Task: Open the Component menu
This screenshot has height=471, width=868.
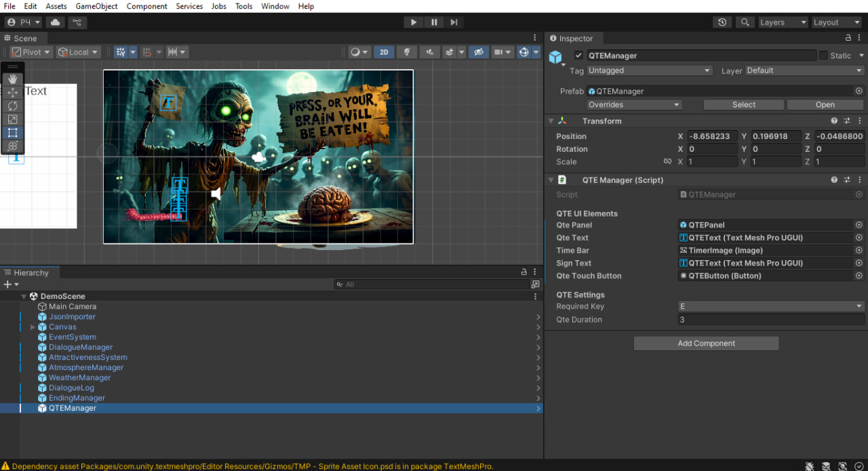Action: [x=147, y=6]
